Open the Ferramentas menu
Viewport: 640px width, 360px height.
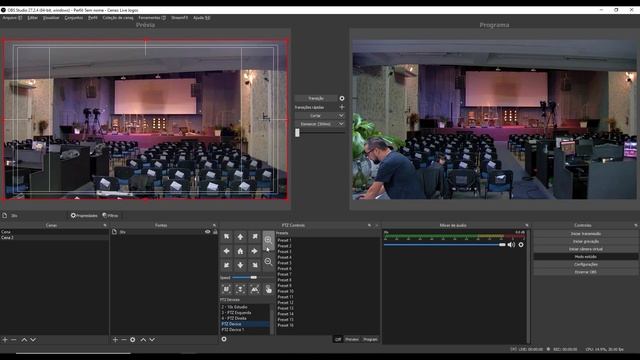(152, 18)
